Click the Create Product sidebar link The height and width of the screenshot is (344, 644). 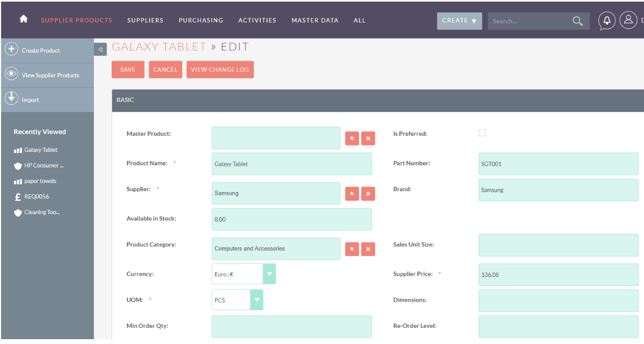(x=41, y=50)
